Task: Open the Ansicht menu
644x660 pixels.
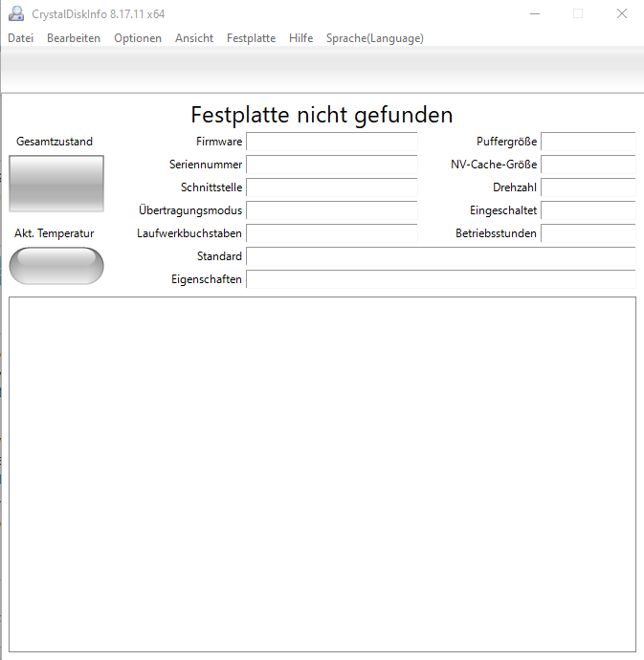Action: 194,38
